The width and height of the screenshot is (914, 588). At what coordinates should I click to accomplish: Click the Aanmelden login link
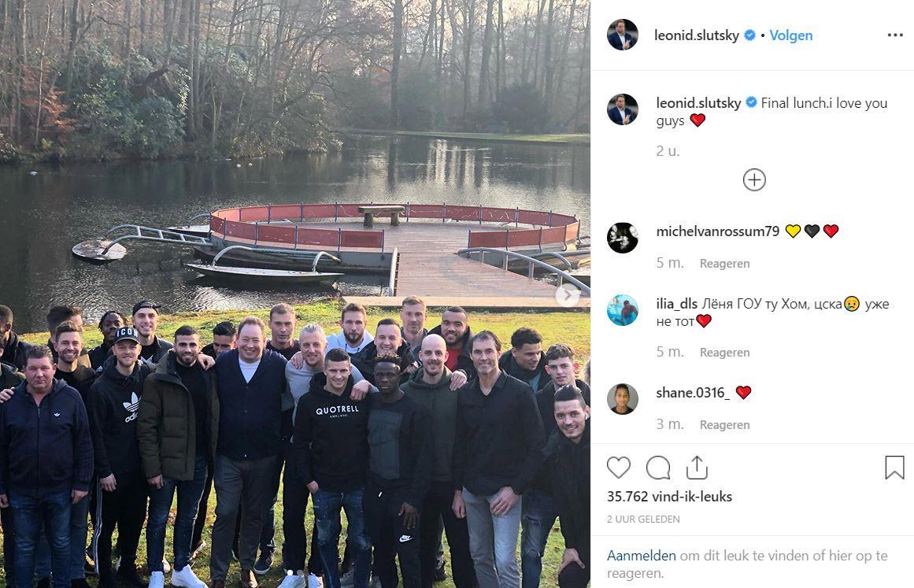point(641,556)
